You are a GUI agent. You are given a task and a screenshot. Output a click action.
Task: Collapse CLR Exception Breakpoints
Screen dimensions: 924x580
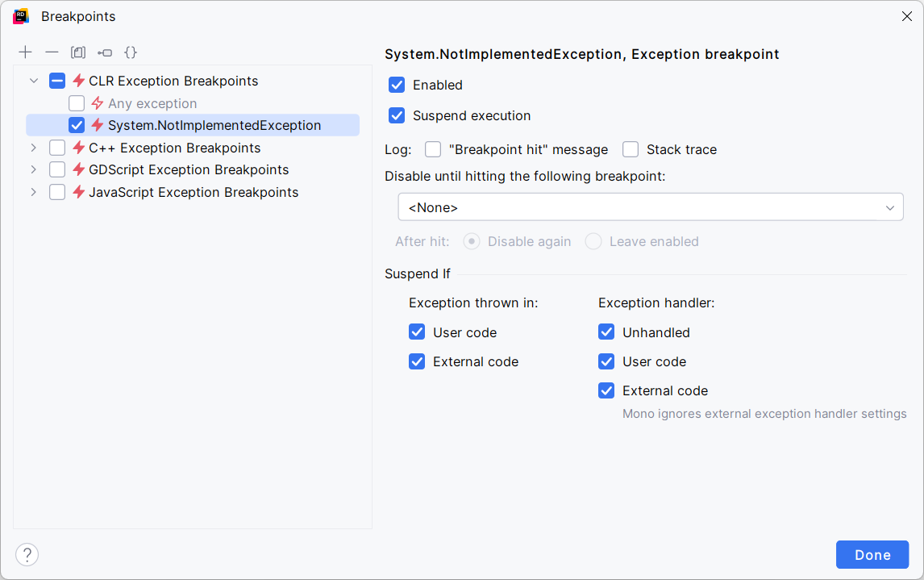click(x=33, y=81)
